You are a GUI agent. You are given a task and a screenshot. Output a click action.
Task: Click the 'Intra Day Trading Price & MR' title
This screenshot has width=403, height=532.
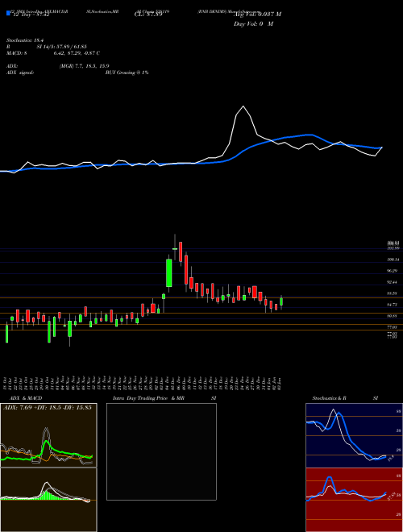(x=148, y=398)
